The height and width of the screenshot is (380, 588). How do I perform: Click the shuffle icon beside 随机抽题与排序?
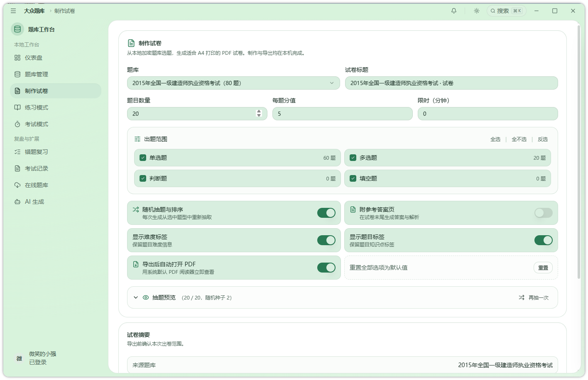tap(136, 209)
